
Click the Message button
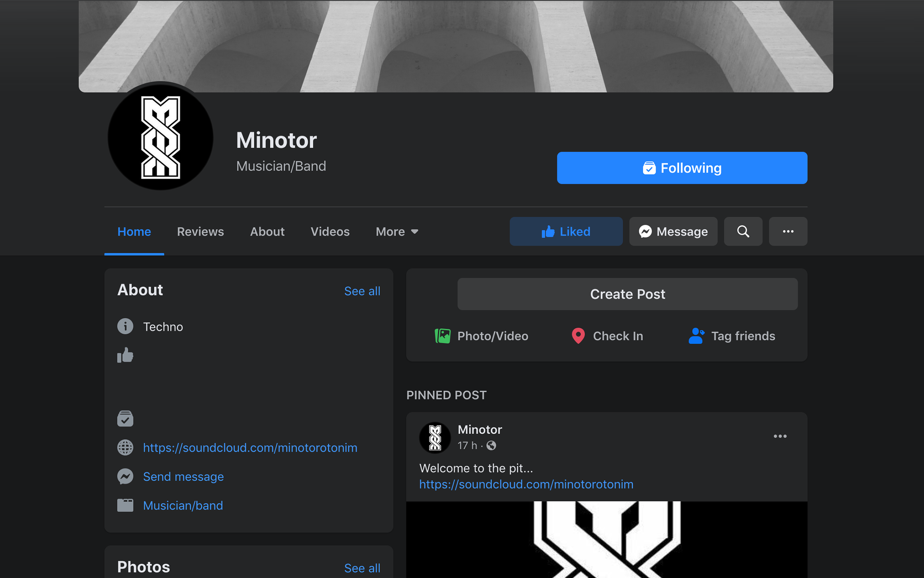tap(673, 231)
